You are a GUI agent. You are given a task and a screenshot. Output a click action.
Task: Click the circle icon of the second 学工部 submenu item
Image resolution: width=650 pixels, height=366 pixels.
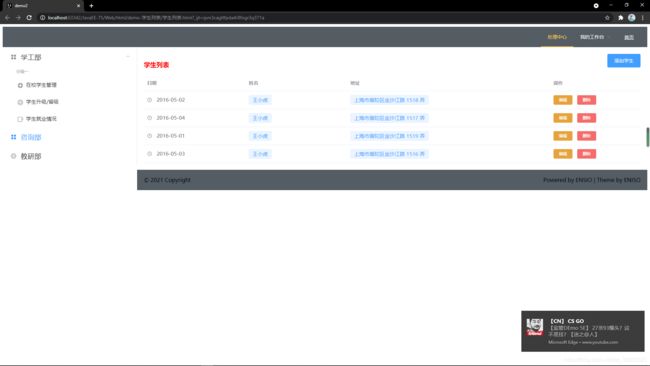coord(20,102)
